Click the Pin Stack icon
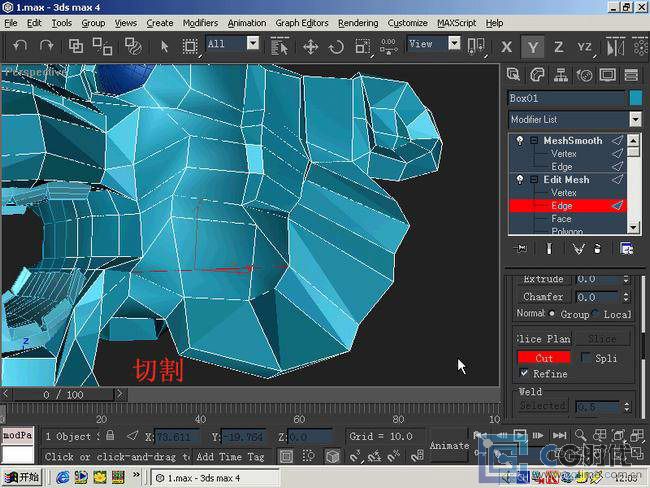The image size is (650, 488). point(520,248)
